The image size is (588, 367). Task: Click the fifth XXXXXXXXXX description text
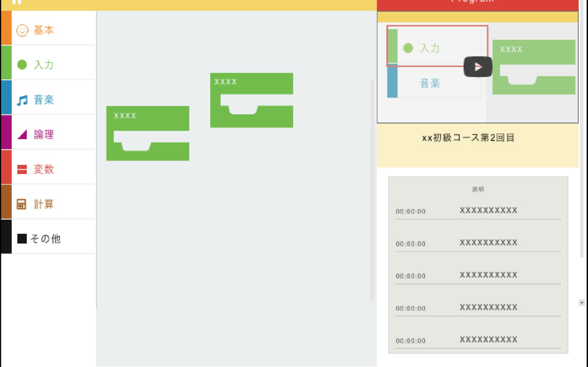[x=488, y=339]
